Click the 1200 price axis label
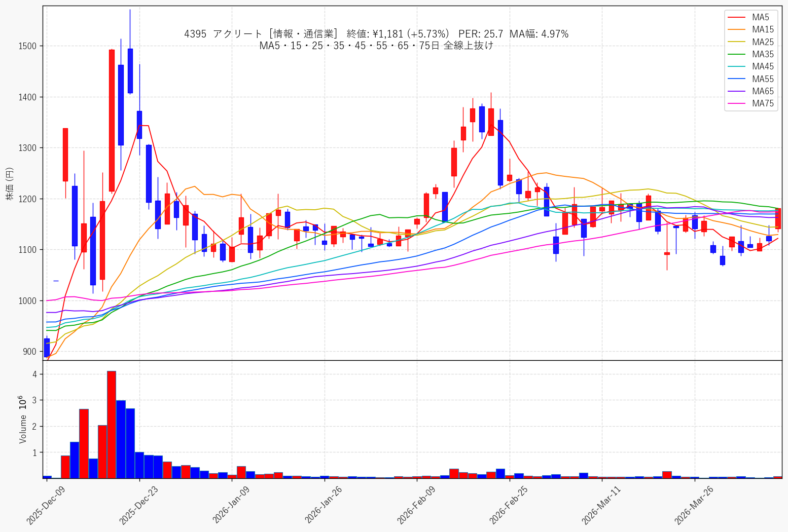 (27, 199)
